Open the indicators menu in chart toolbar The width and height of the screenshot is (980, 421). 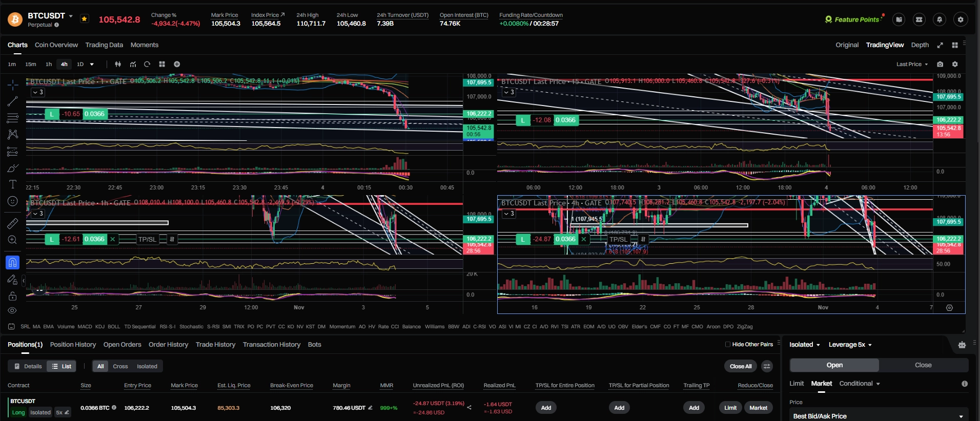click(133, 64)
